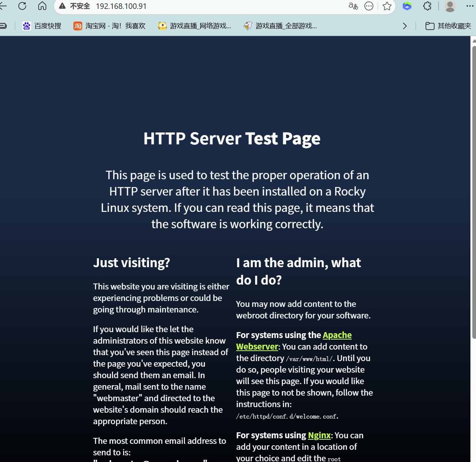Expand more bookmarks chevron
This screenshot has height=462, width=476.
pos(405,26)
